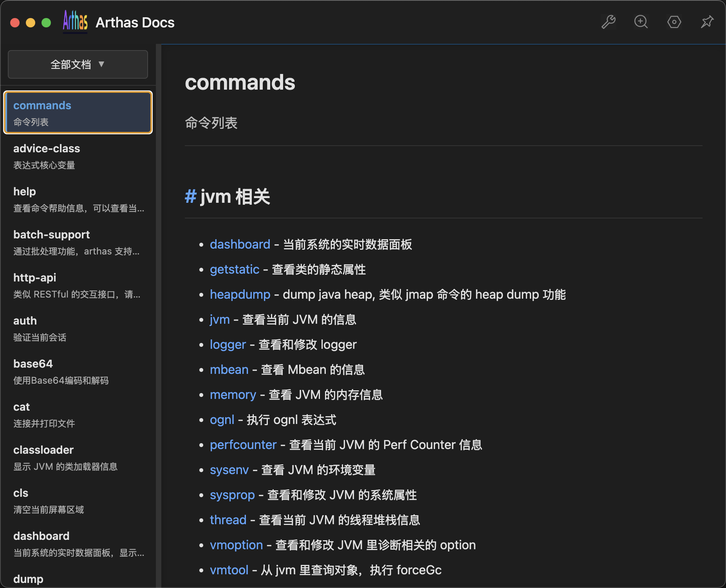Open the 全部文档 dropdown

[78, 64]
